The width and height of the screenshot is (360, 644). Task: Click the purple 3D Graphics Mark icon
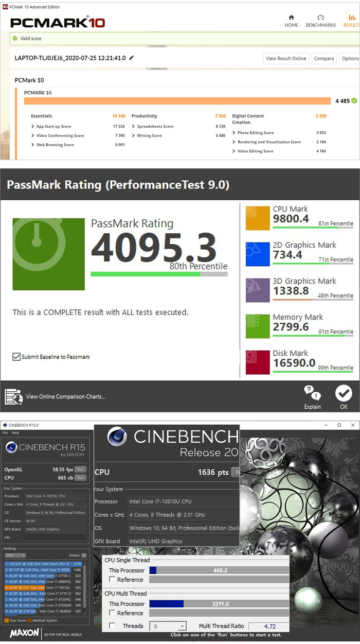258,290
